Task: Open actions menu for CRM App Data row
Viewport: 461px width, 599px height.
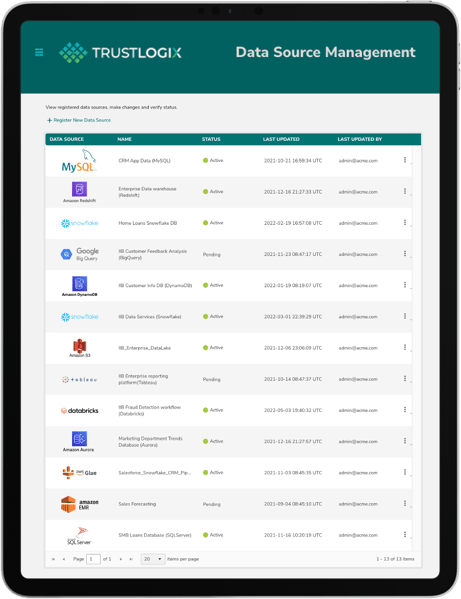Action: (405, 160)
